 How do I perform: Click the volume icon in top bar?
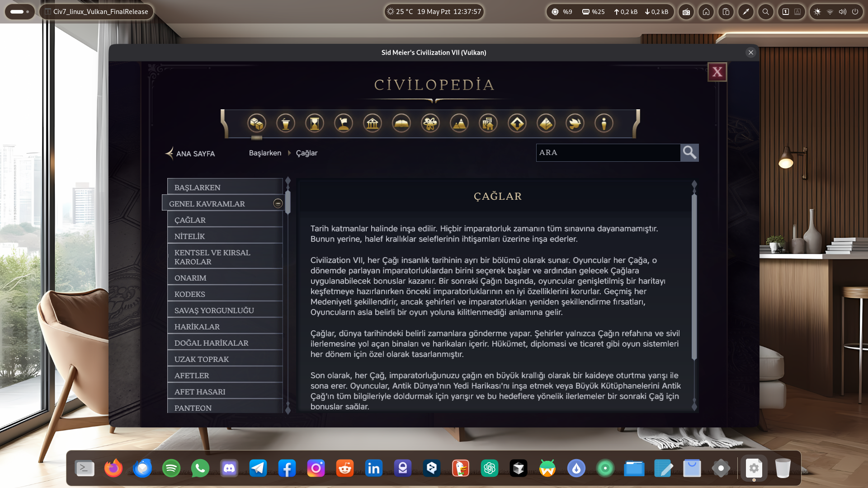pos(842,12)
